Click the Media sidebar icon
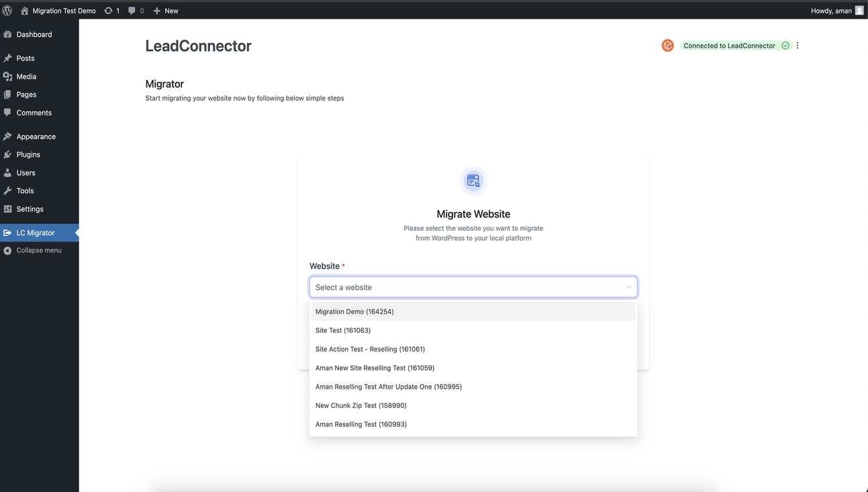Image resolution: width=868 pixels, height=492 pixels. (x=8, y=76)
